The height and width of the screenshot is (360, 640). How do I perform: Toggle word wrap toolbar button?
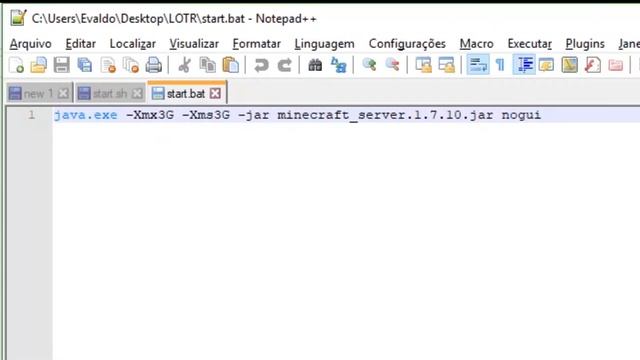(x=478, y=65)
